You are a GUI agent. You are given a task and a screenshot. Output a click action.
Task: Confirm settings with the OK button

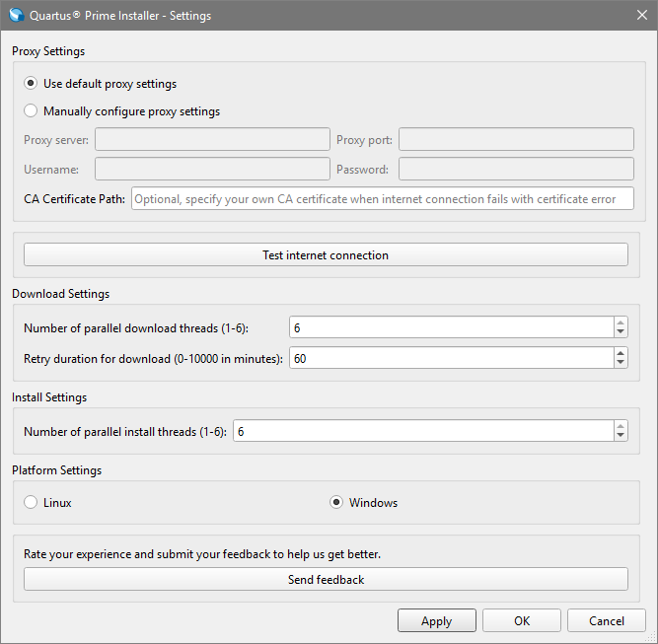tap(522, 621)
